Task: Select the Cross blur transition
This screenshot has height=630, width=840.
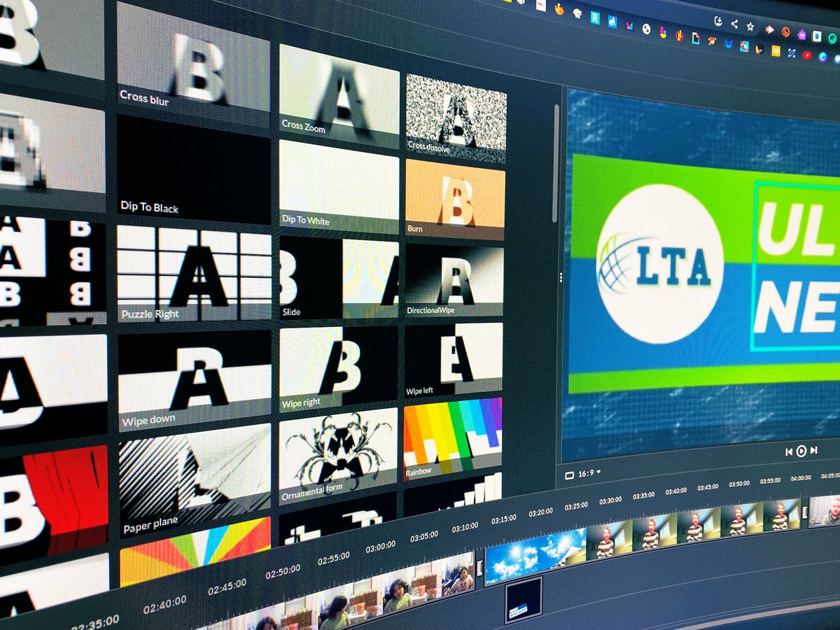Action: click(194, 63)
